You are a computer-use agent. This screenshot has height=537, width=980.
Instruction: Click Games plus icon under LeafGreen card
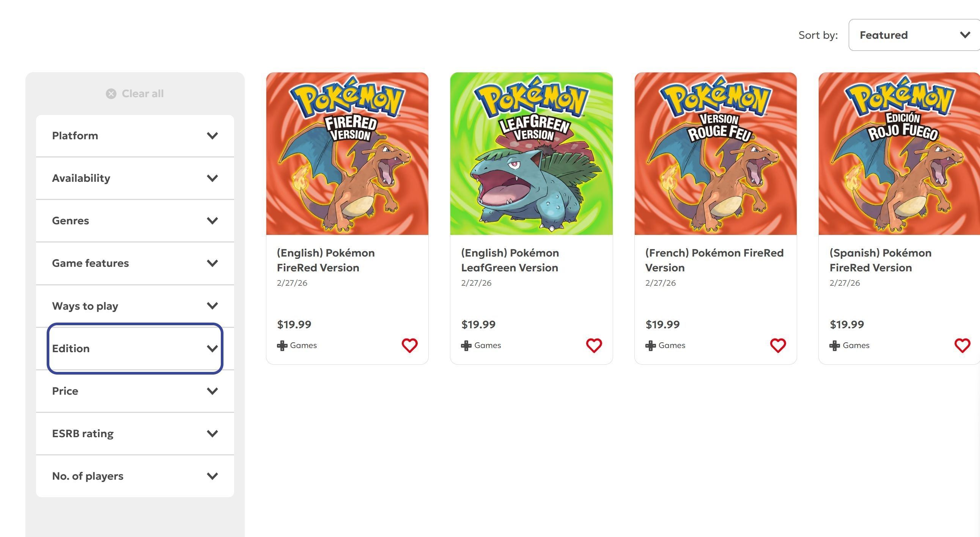point(466,346)
